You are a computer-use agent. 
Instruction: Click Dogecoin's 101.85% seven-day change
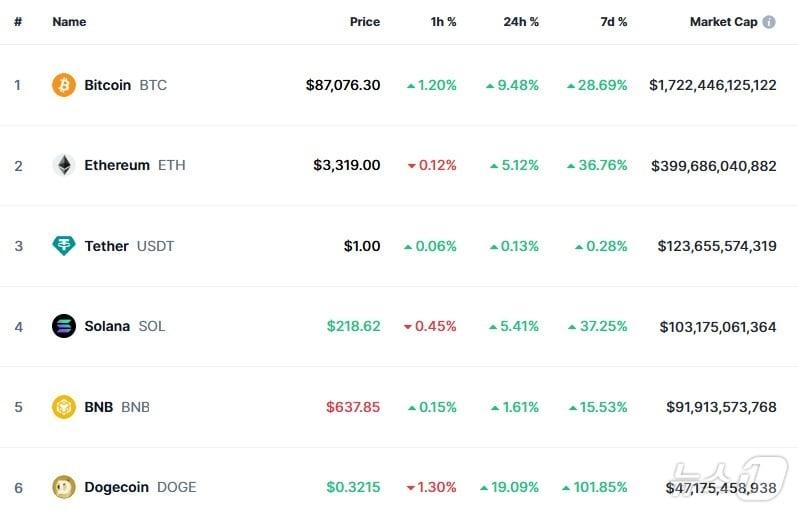[x=600, y=487]
